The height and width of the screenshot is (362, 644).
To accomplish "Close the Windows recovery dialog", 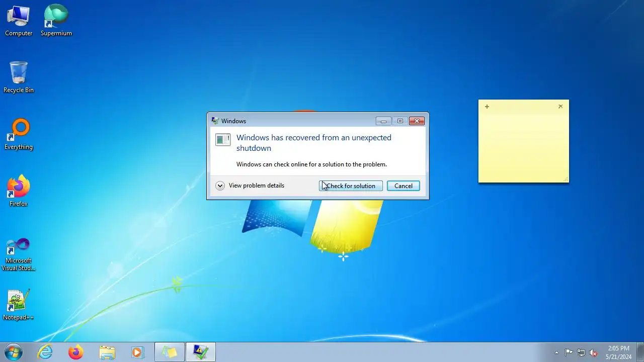I will point(417,121).
